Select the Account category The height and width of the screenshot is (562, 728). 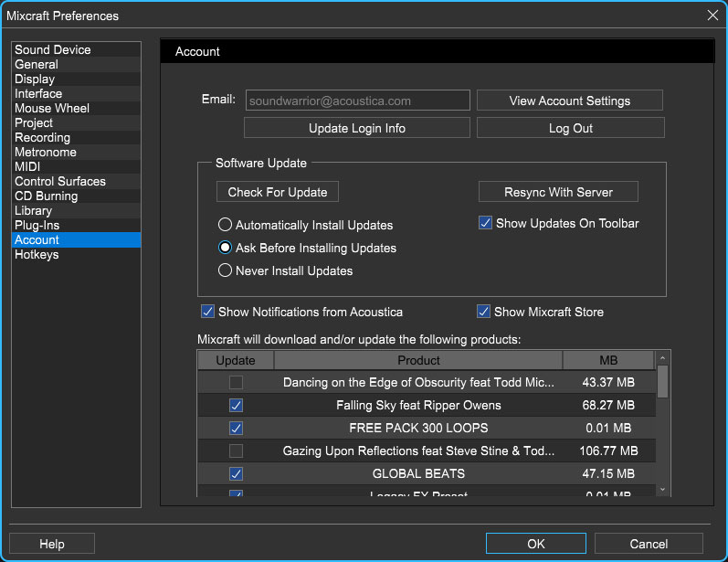[x=76, y=240]
